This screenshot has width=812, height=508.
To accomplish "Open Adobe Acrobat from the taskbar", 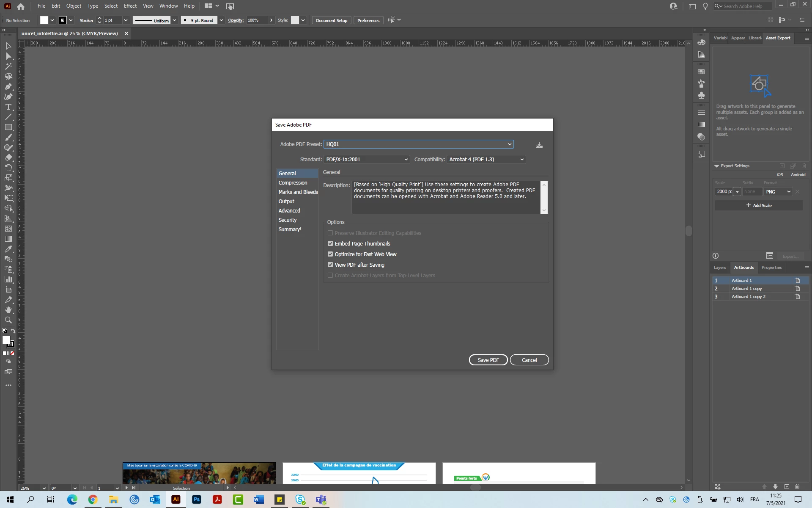I will 217,500.
